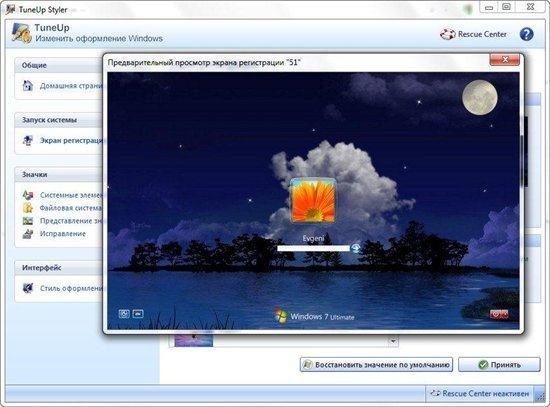Open the Rescue Center link in the header
This screenshot has height=407, width=550.
click(482, 34)
